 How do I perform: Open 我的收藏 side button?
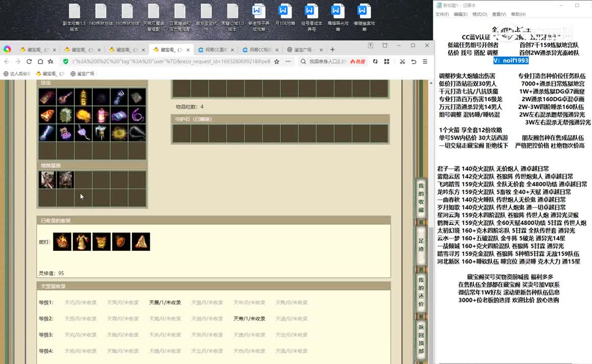[421, 198]
